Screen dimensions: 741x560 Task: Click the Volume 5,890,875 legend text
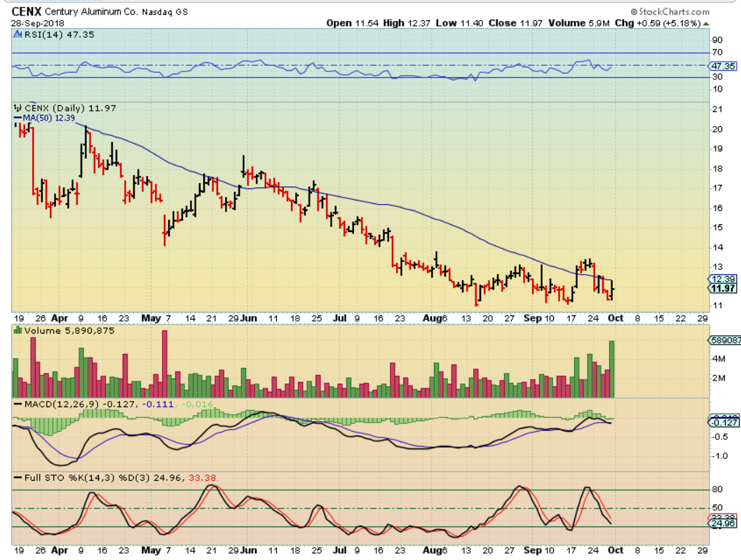69,330
